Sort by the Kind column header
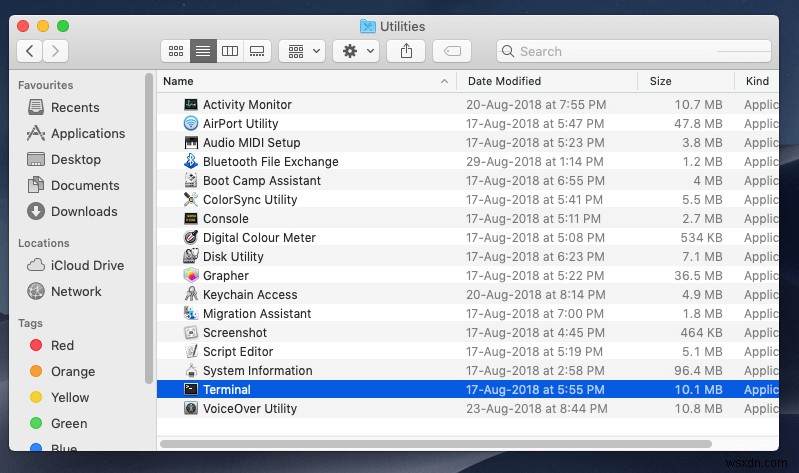The image size is (799, 473). click(757, 82)
